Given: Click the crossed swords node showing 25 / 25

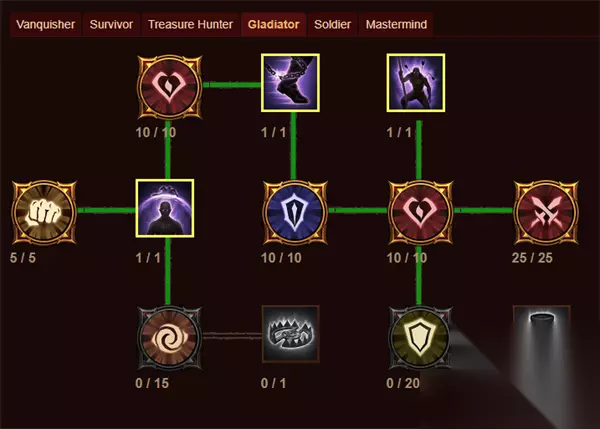Looking at the screenshot, I should 546,212.
